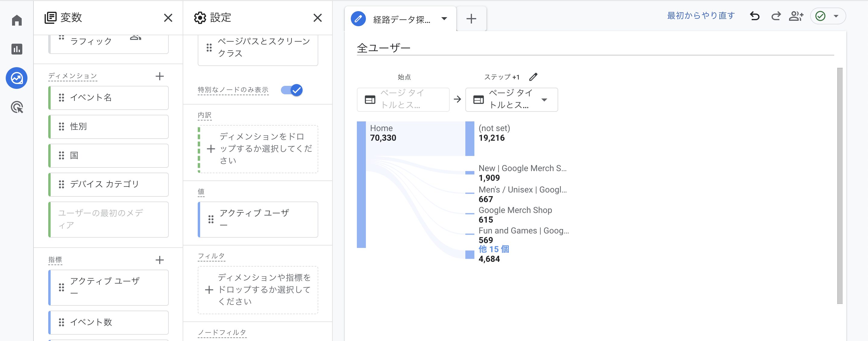Click the ディメンション section label
The width and height of the screenshot is (868, 341).
pyautogui.click(x=72, y=76)
